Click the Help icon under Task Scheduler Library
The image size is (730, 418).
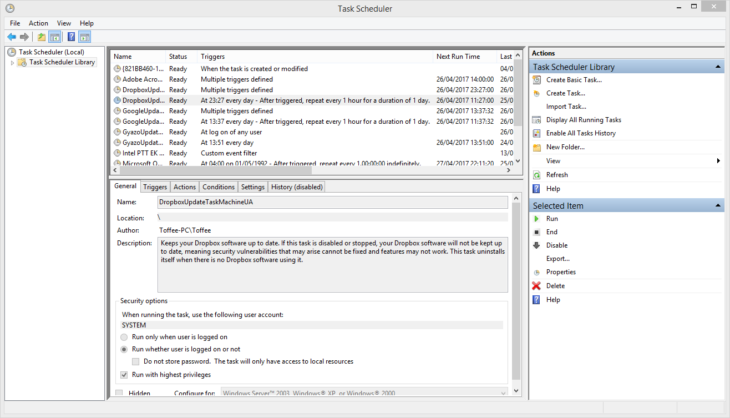(536, 189)
